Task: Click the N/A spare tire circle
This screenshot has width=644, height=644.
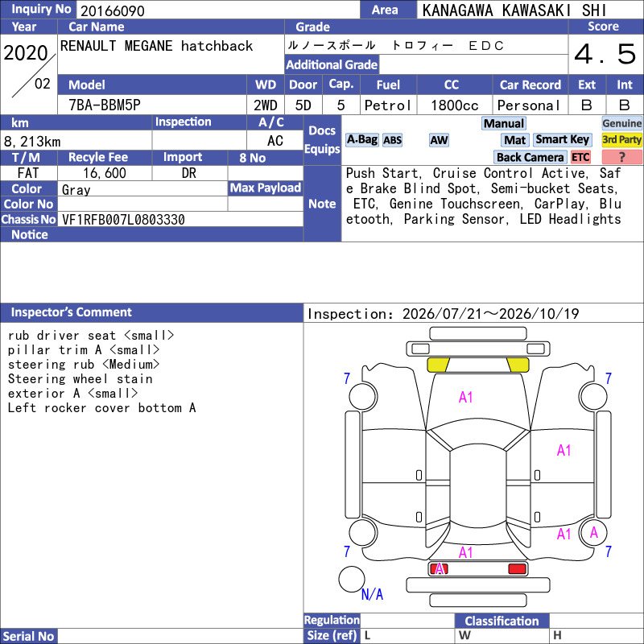Action: (x=352, y=579)
